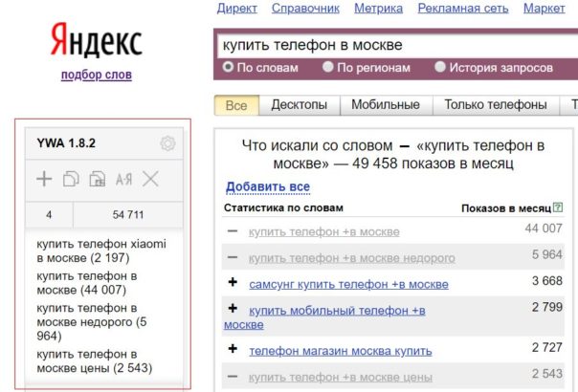The image size is (578, 392).
Task: Click the 'YWA 1.8.2' title
Action: (x=66, y=143)
